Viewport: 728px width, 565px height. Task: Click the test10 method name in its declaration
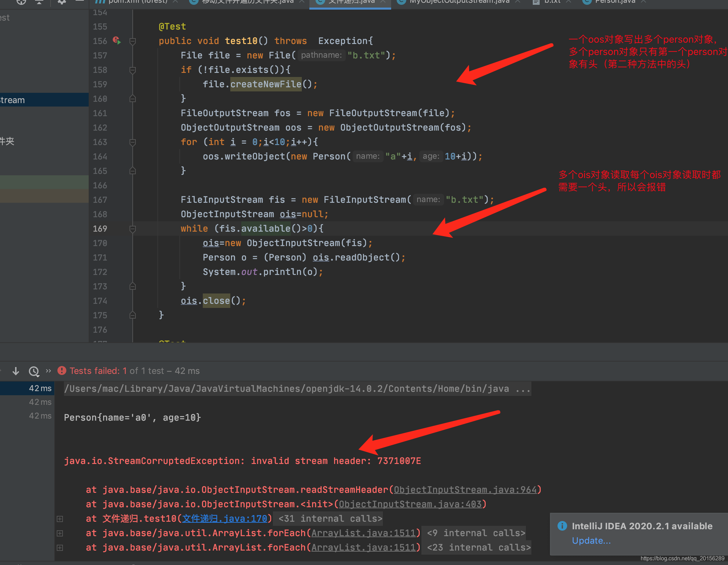[241, 41]
